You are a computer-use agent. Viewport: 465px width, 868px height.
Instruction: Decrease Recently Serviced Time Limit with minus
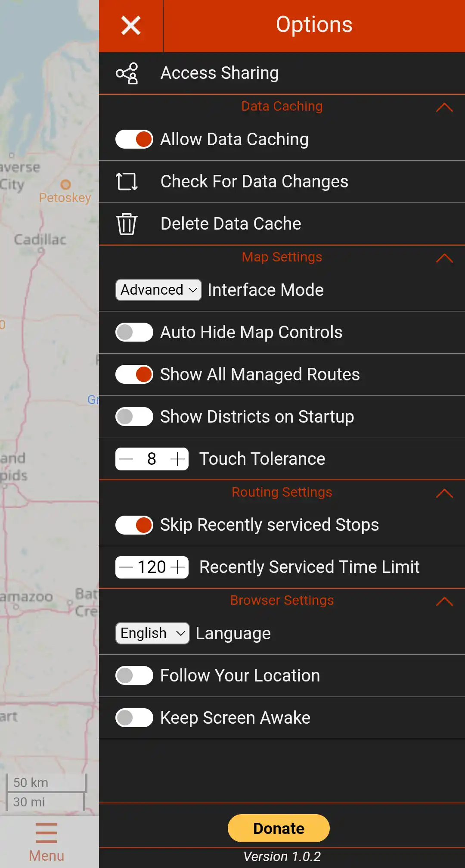pyautogui.click(x=126, y=567)
